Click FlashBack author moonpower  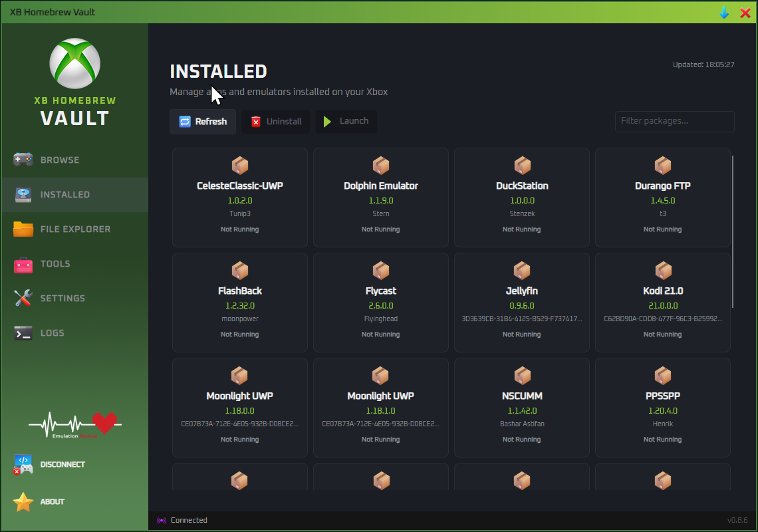point(240,319)
